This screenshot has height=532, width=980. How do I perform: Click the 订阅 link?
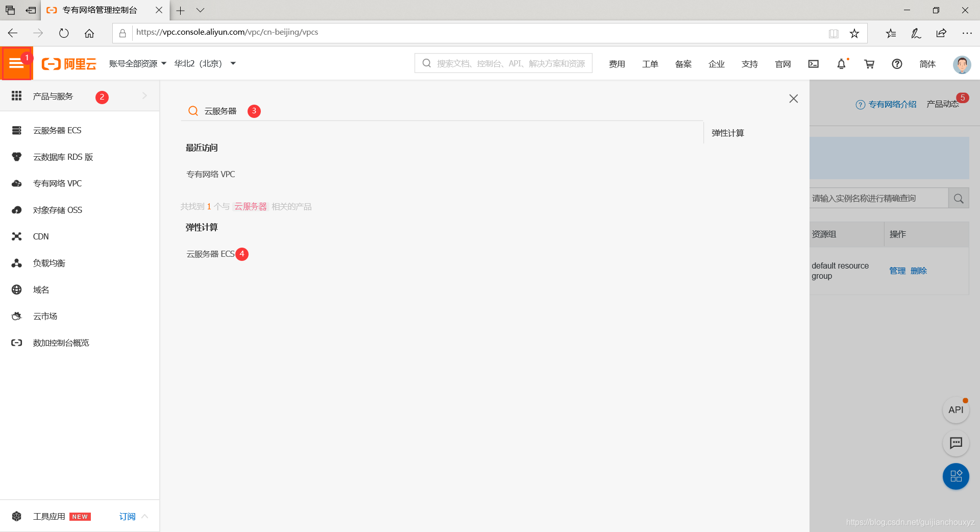[127, 516]
